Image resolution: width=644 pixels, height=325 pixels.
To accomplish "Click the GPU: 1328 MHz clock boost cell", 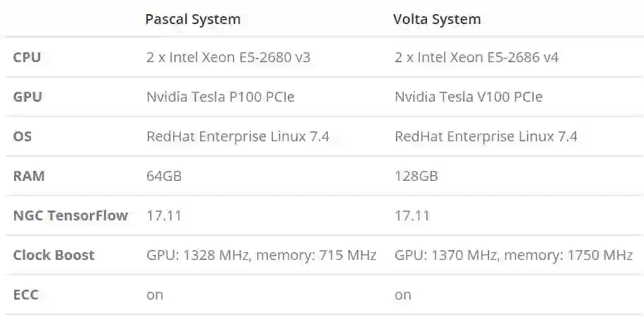I will tap(261, 255).
